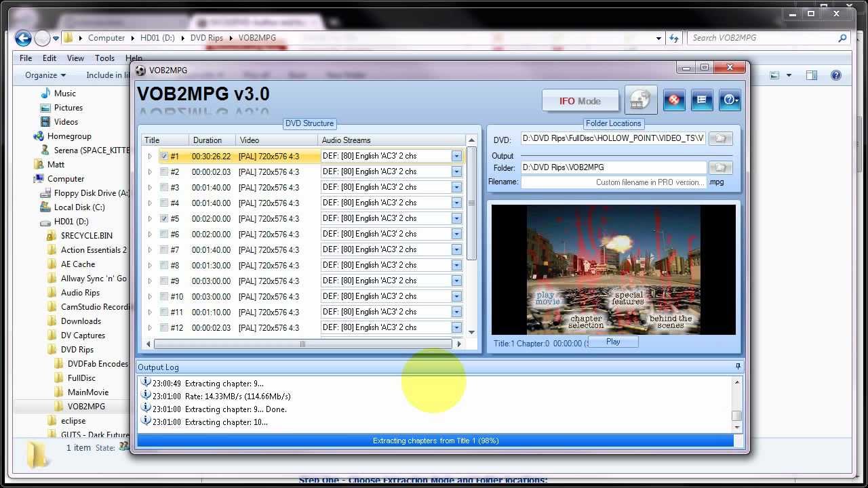
Task: Click the DVD path input field
Action: pos(614,138)
